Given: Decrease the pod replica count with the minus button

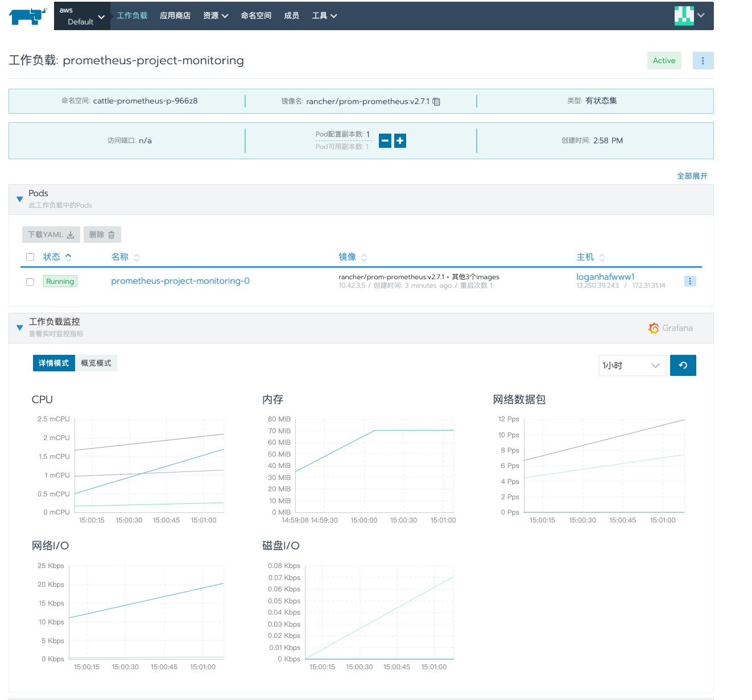Looking at the screenshot, I should [385, 140].
